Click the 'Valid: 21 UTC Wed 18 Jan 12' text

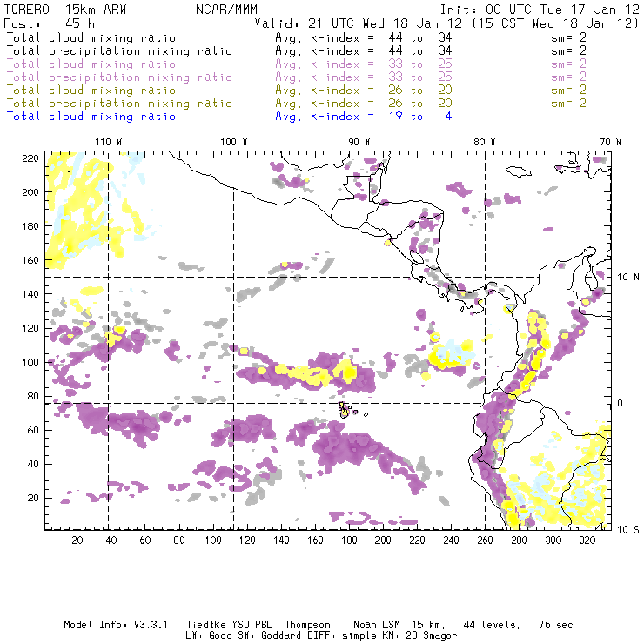(x=359, y=23)
